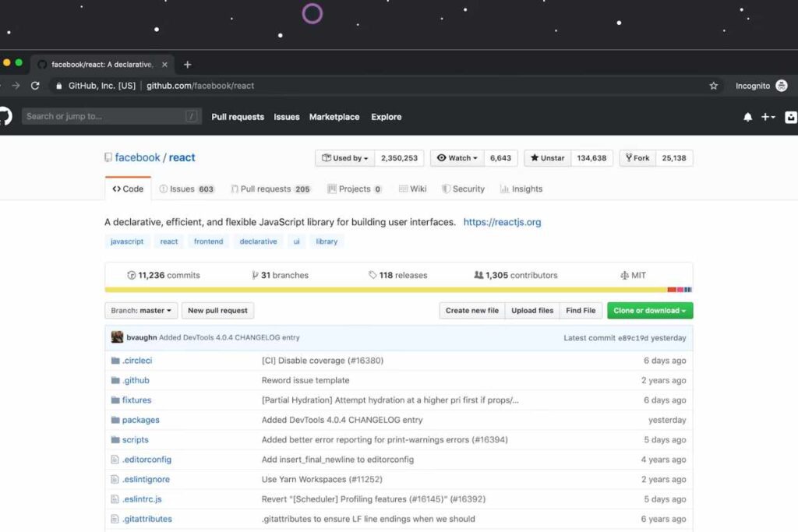
Task: Click the .circleci folder icon
Action: (x=115, y=361)
